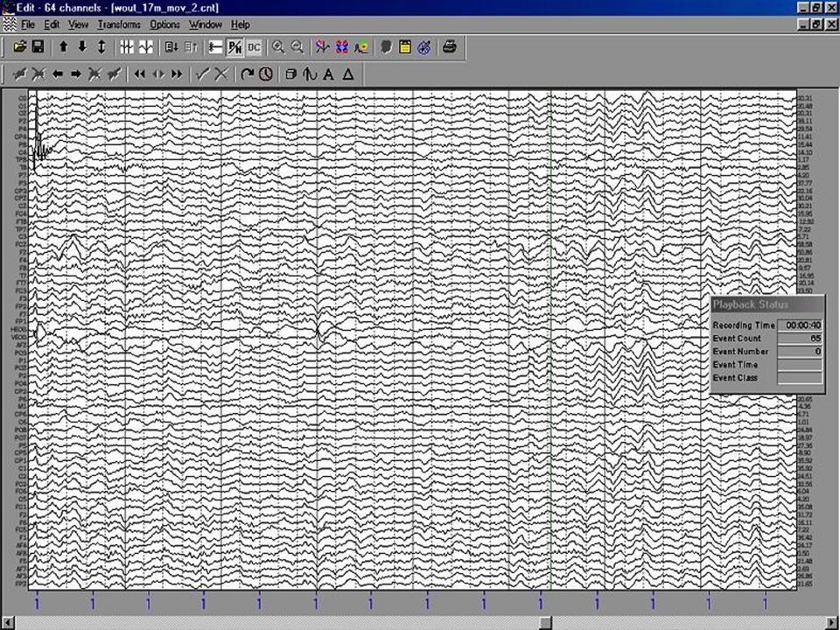Click the 3D box icon

(x=290, y=73)
